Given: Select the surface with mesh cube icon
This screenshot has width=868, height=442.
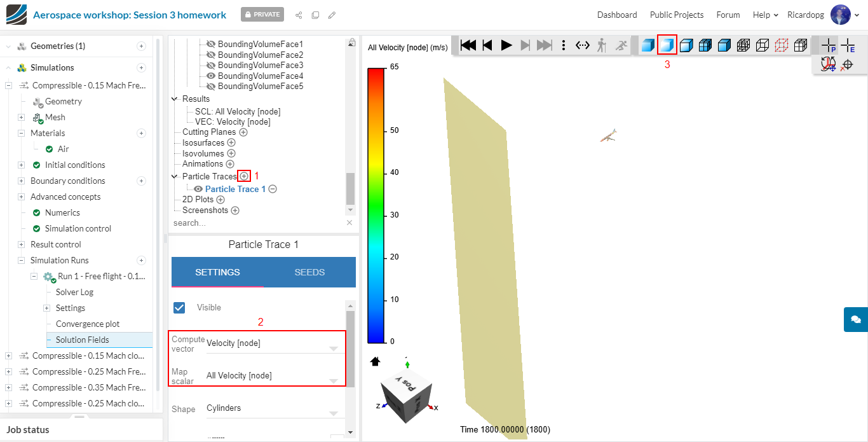Looking at the screenshot, I should point(705,45).
